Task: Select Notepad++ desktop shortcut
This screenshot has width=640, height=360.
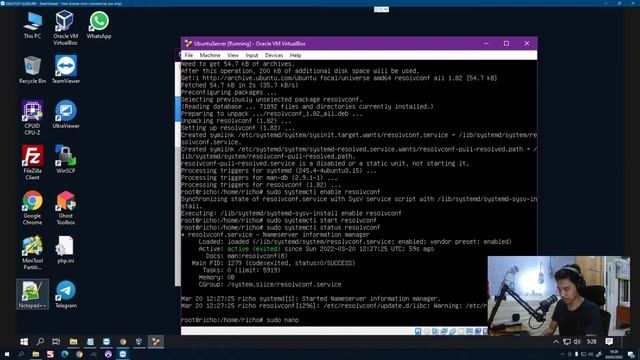Action: click(x=32, y=294)
